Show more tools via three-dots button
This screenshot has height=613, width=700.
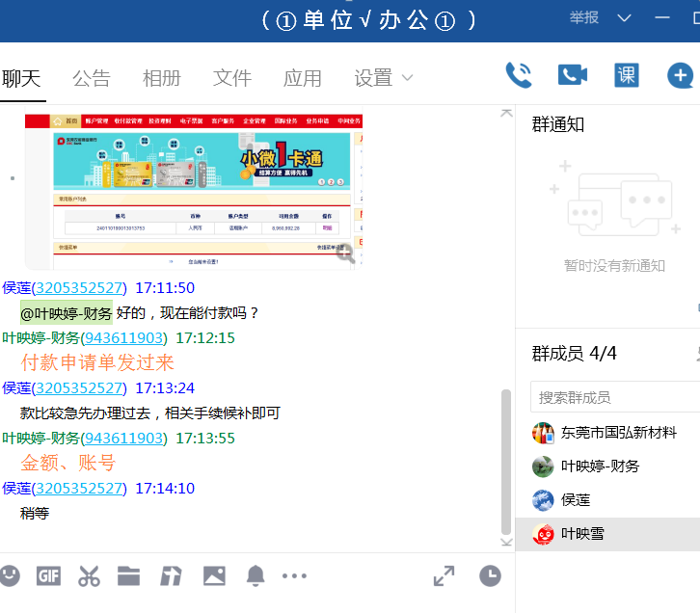(294, 576)
